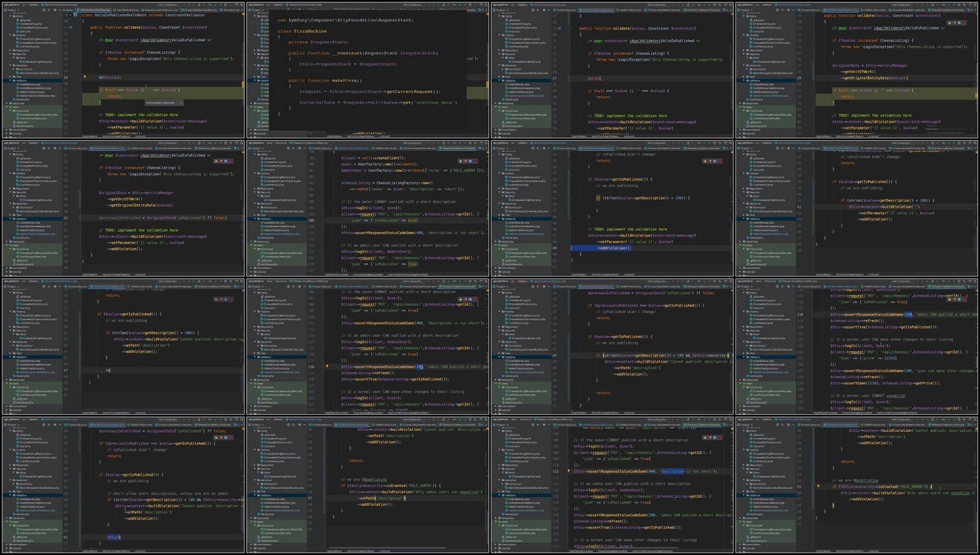
Task: Click the 'dd($value);' line of code
Action: [x=110, y=78]
